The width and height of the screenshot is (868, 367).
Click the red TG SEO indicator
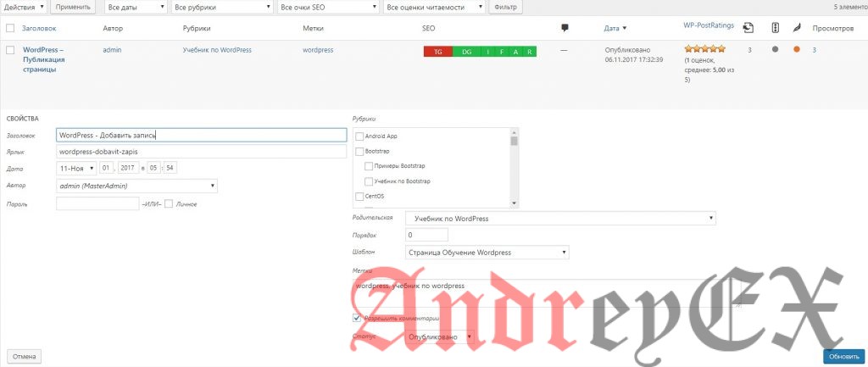[x=438, y=52]
